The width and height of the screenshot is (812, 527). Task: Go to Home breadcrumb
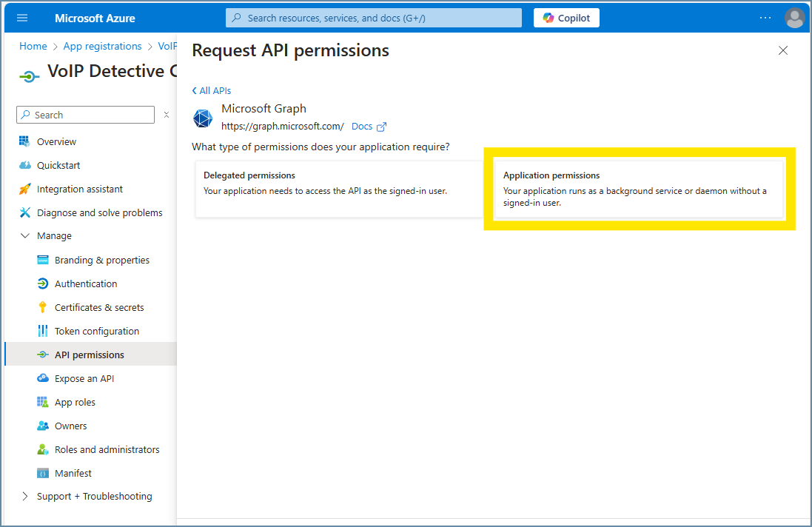click(x=33, y=46)
